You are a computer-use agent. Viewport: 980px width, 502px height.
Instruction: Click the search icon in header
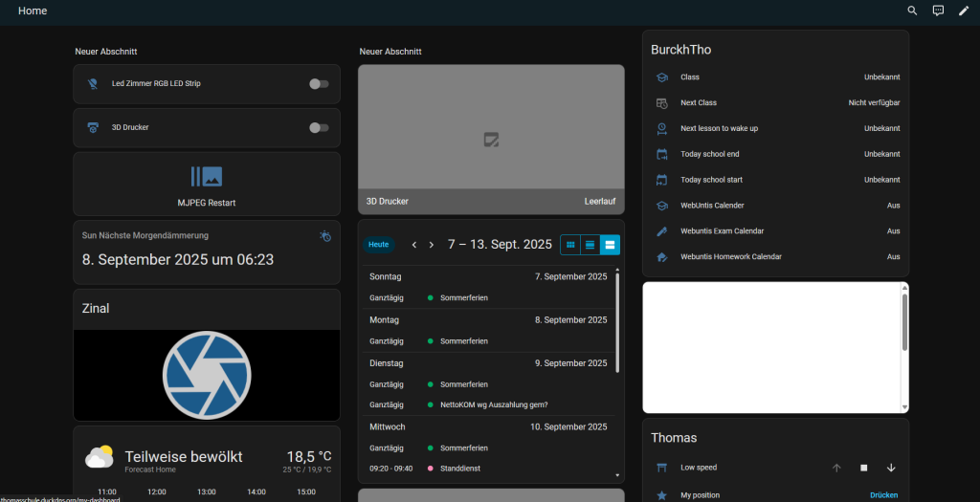pos(912,11)
